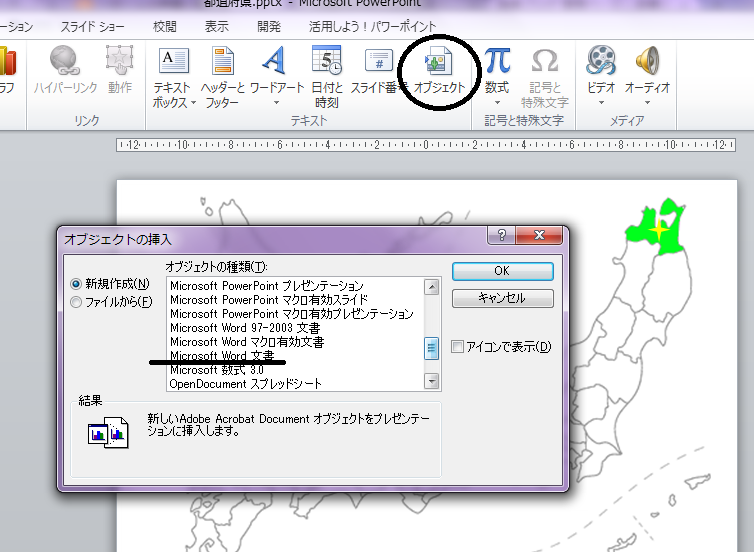Open the 開発 (Developer) tab
The width and height of the screenshot is (754, 552).
pos(268,26)
